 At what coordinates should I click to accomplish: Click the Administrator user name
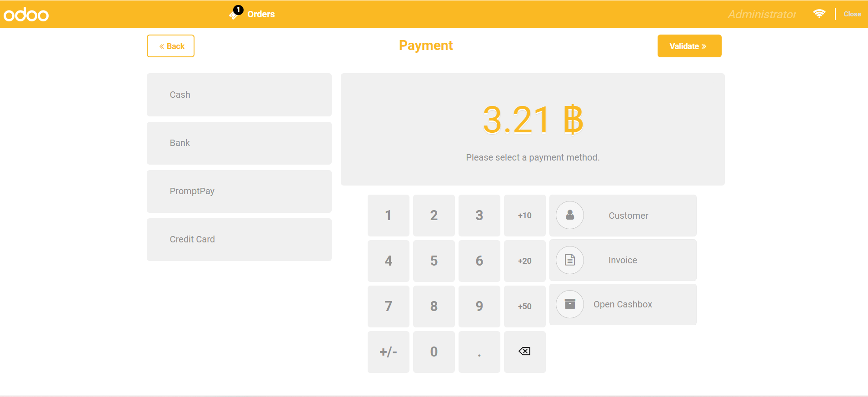coord(762,14)
